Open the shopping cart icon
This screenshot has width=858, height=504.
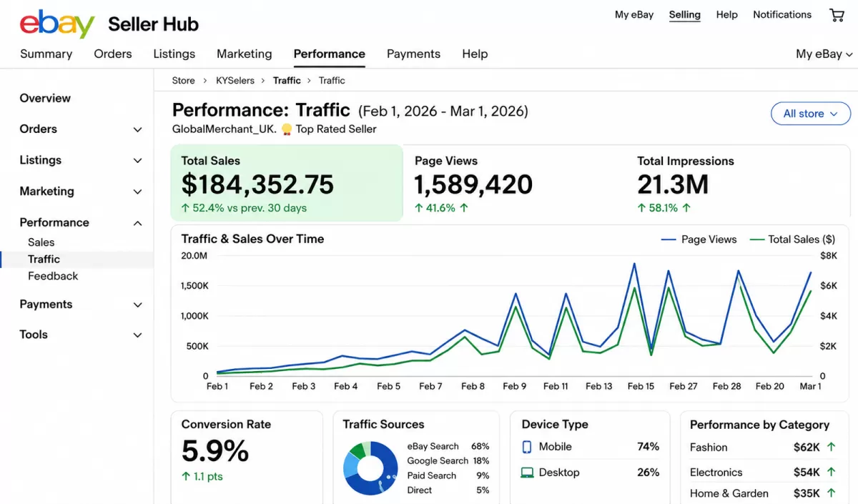[x=837, y=15]
